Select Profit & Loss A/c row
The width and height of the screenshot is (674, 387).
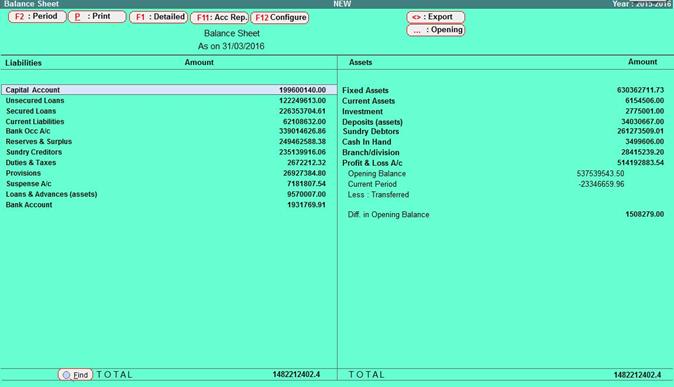(505, 163)
